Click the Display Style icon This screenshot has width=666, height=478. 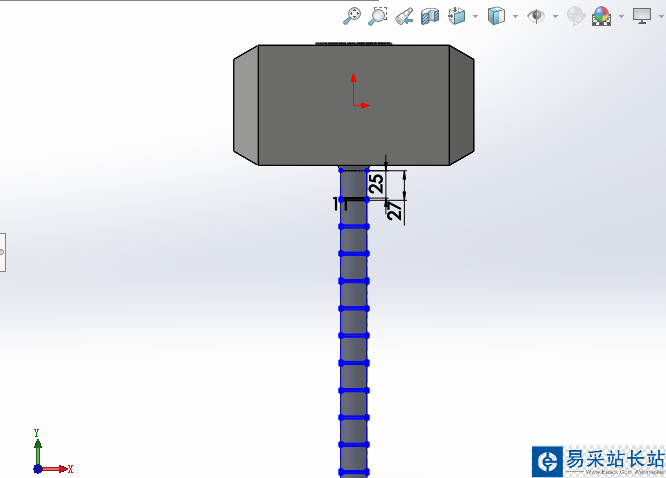(x=496, y=16)
